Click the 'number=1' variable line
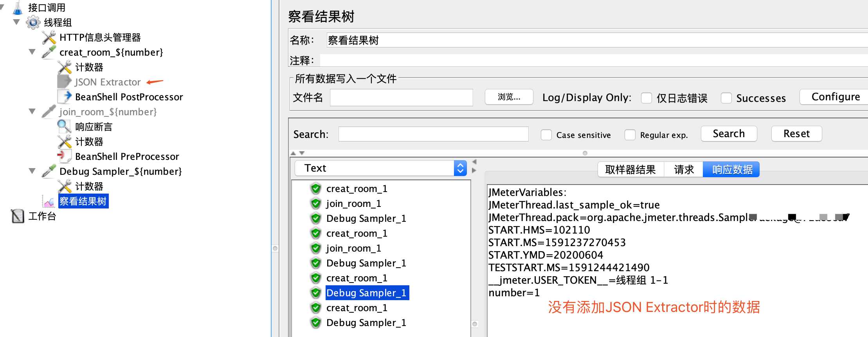This screenshot has height=337, width=868. pyautogui.click(x=514, y=293)
